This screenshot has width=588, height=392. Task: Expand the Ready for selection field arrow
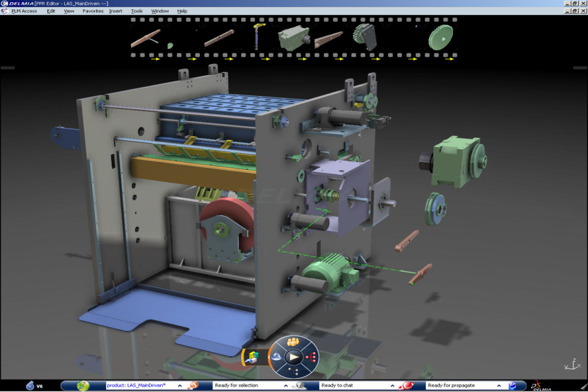tap(286, 385)
